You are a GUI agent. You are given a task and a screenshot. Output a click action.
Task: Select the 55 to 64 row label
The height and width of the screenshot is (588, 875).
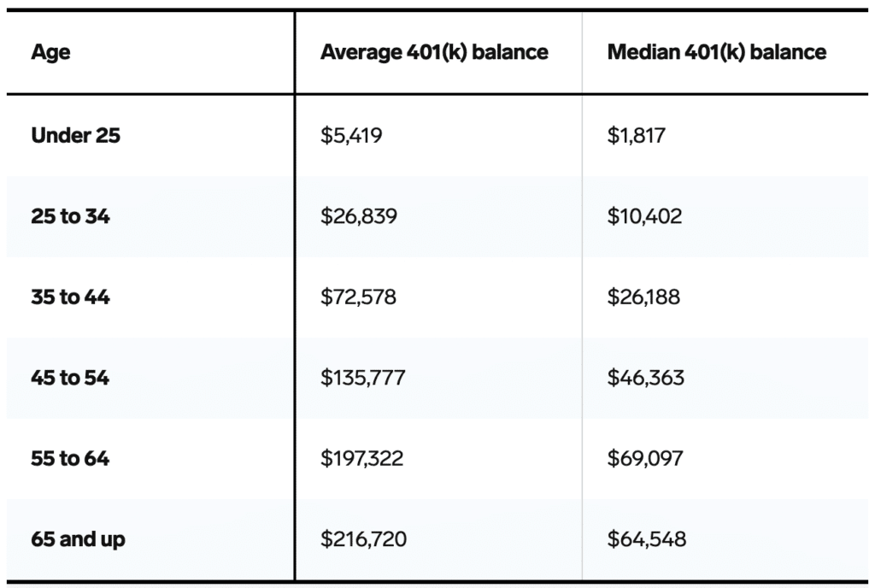pos(70,459)
